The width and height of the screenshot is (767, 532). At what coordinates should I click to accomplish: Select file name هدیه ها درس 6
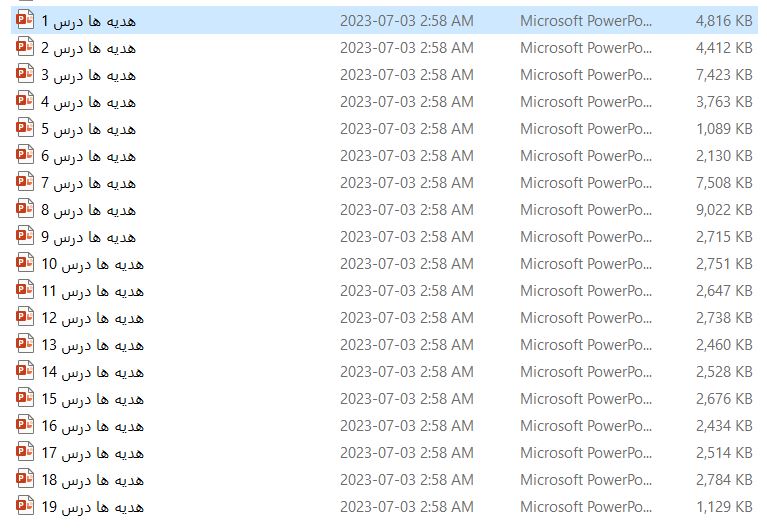(x=89, y=156)
